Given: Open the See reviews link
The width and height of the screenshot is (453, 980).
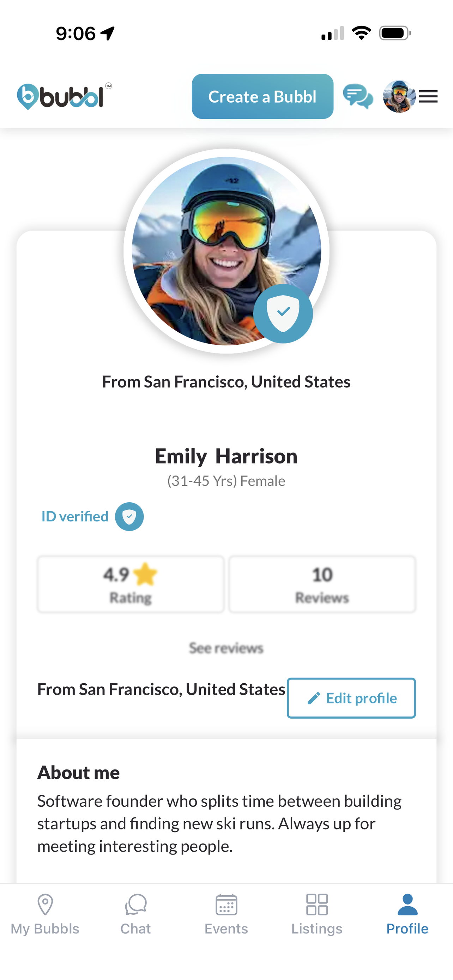Looking at the screenshot, I should tap(226, 648).
